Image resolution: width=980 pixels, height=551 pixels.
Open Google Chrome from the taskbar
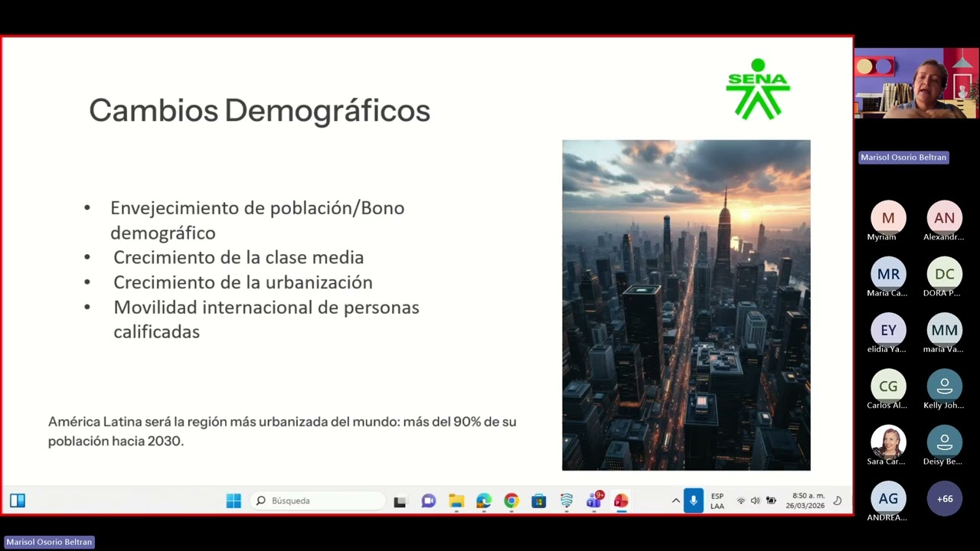pyautogui.click(x=511, y=501)
